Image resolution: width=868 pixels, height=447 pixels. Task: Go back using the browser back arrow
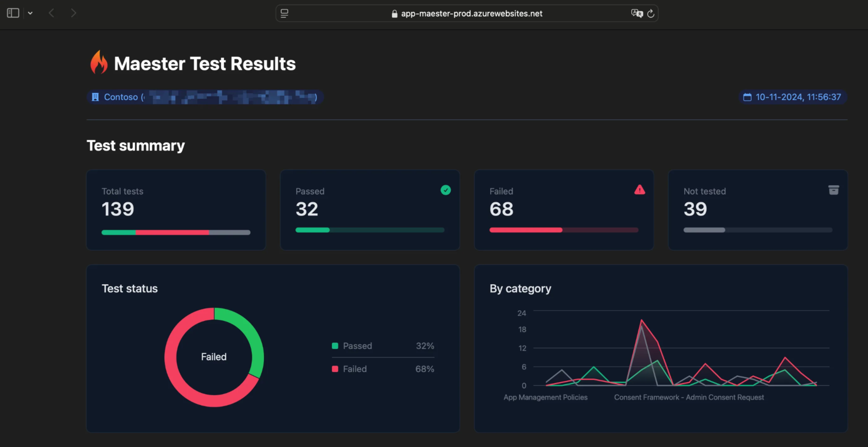click(51, 13)
